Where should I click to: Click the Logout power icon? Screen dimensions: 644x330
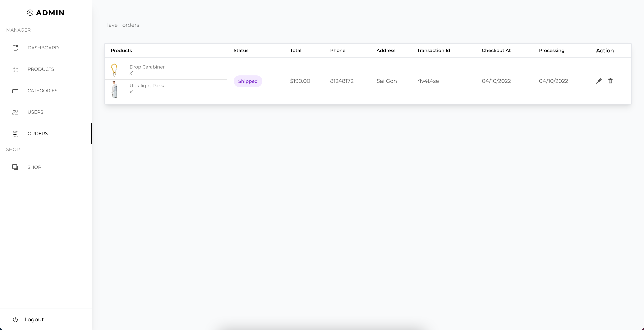coord(15,319)
